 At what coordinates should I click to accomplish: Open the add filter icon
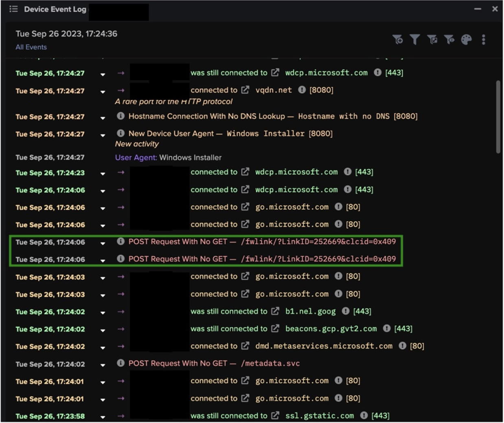pos(398,40)
